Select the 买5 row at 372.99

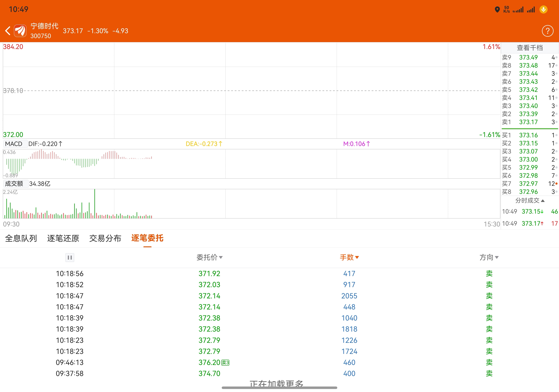point(530,168)
